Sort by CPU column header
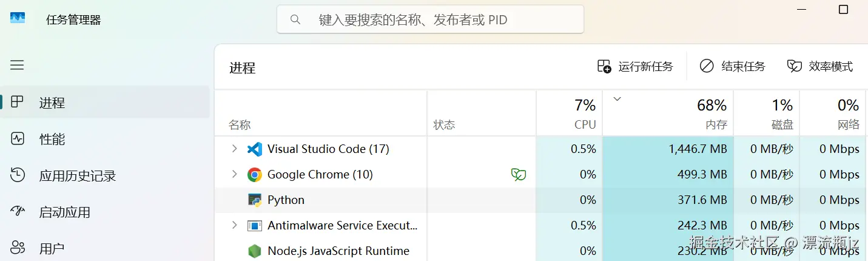The width and height of the screenshot is (868, 261). [570, 114]
